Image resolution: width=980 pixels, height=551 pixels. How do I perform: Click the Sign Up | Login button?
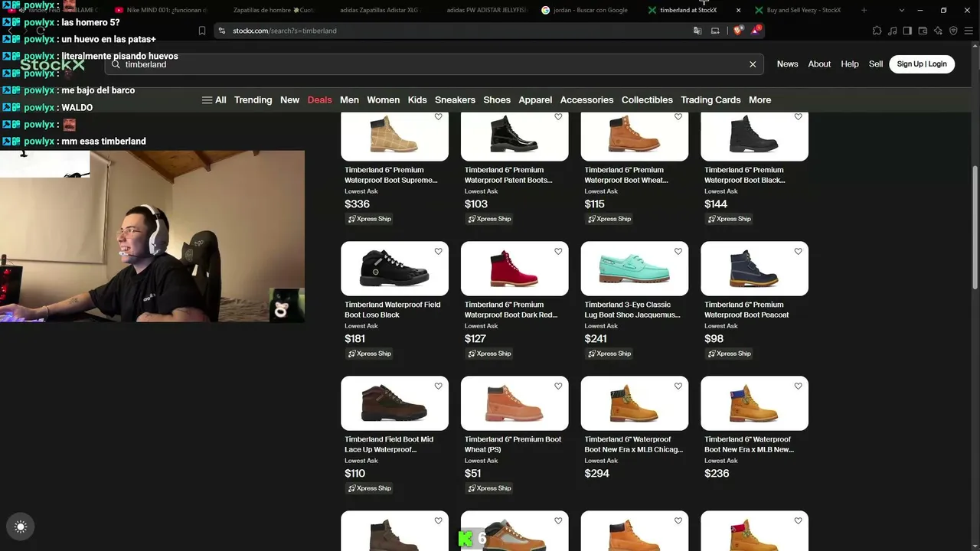(x=922, y=64)
